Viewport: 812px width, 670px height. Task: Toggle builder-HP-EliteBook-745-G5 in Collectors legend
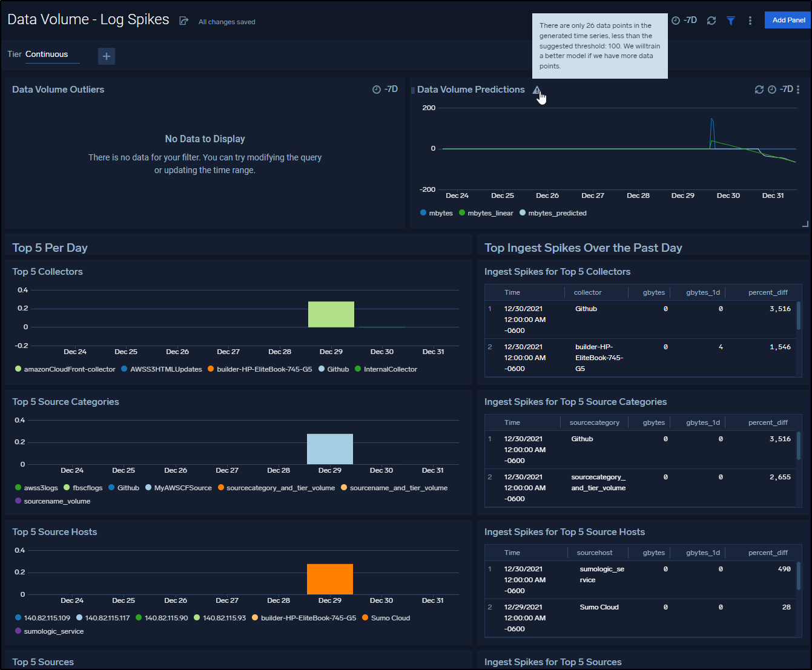click(260, 369)
